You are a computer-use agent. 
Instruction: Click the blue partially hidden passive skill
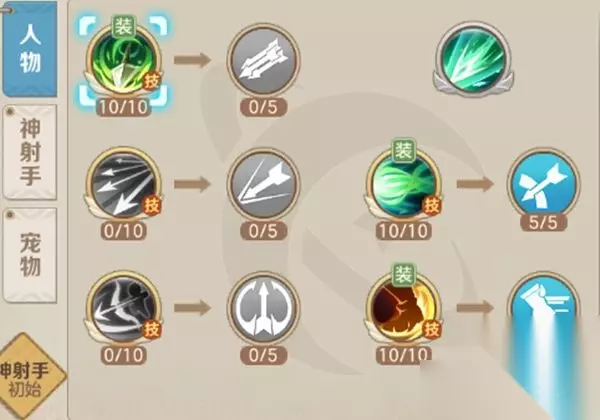[543, 302]
